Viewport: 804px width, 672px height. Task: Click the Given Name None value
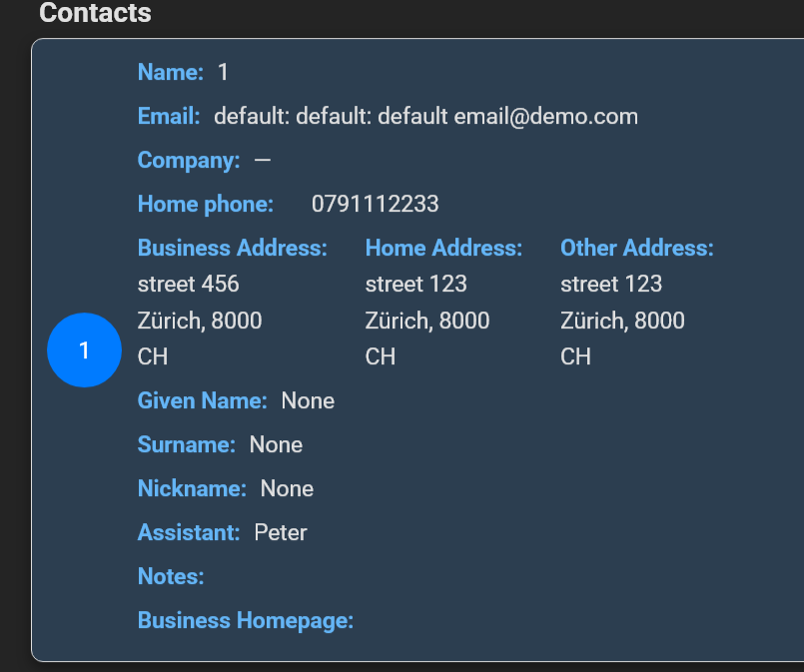(x=308, y=400)
